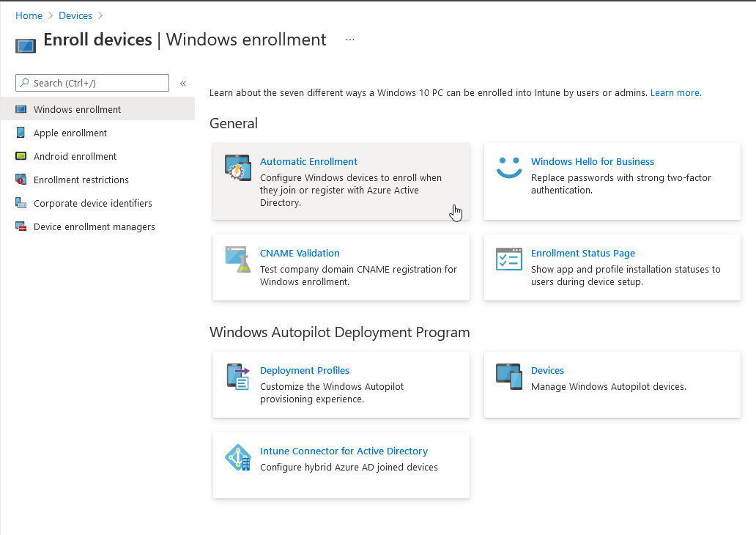
Task: Select Apple enrollment in the sidebar
Action: click(x=70, y=133)
